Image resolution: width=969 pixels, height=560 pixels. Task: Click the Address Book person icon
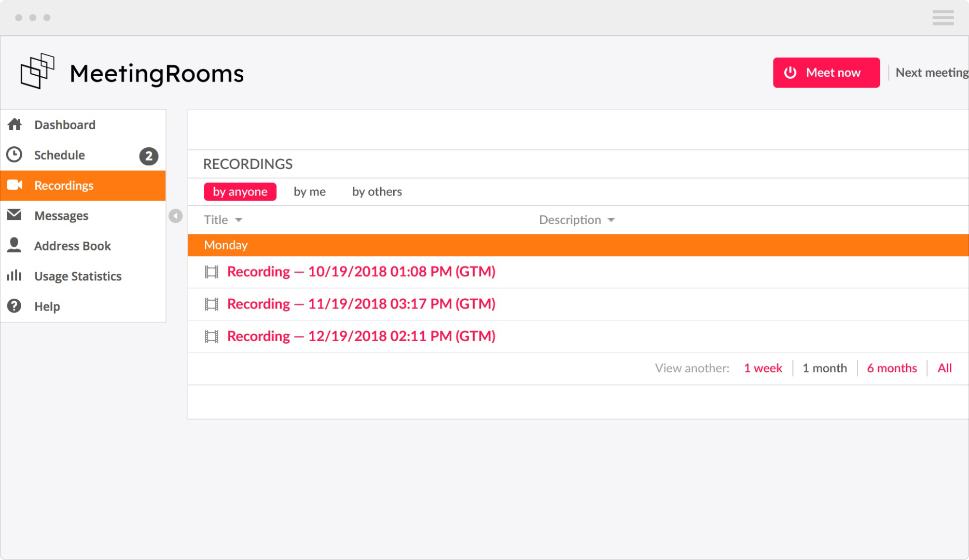click(15, 245)
